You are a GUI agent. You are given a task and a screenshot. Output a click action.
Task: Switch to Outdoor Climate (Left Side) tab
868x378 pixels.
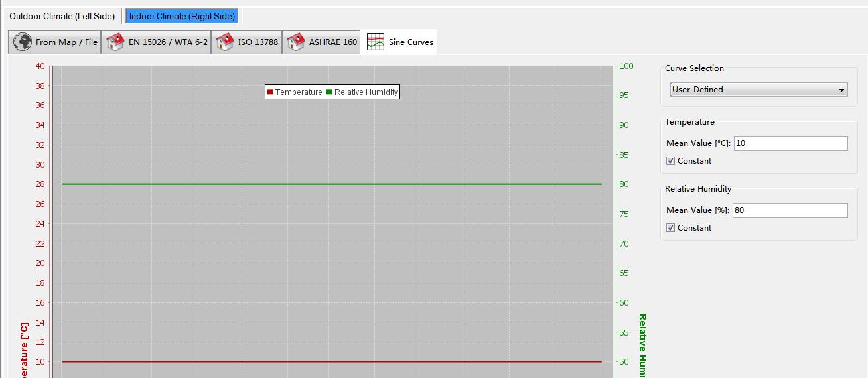tap(62, 16)
